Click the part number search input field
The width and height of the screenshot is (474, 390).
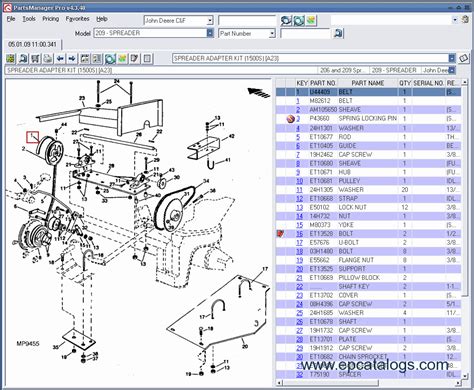pos(305,33)
